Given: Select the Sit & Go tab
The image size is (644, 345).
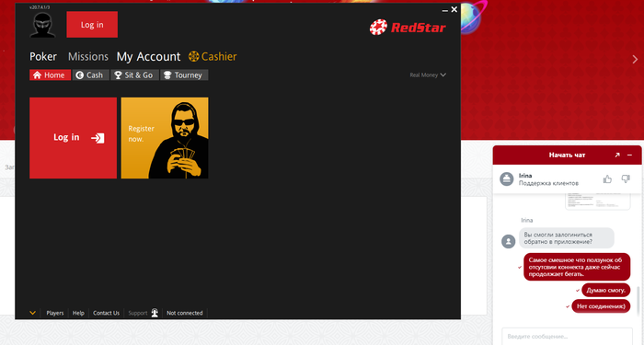Looking at the screenshot, I should click(134, 75).
